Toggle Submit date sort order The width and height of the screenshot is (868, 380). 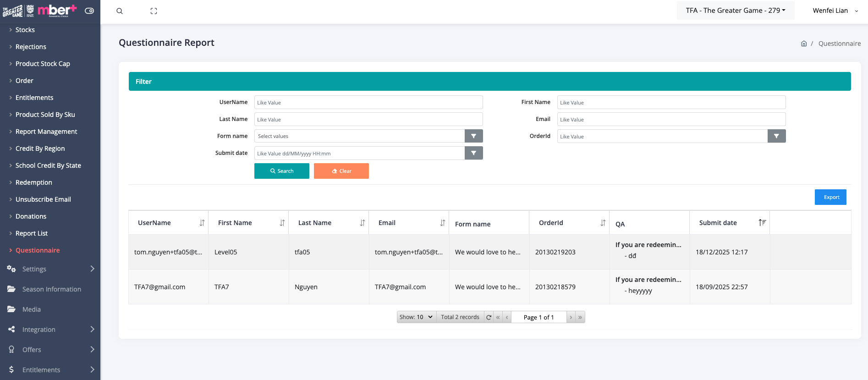point(762,223)
